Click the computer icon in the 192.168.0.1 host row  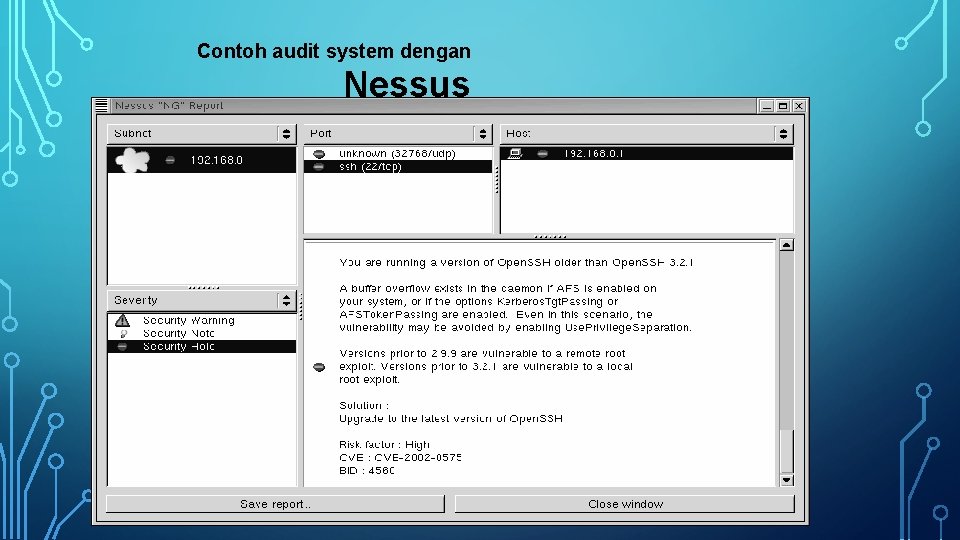(x=515, y=153)
